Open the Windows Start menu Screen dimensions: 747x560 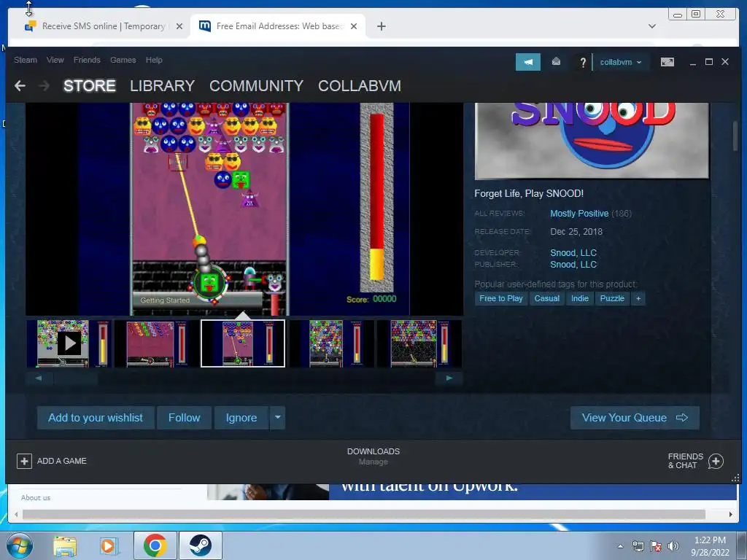20,545
